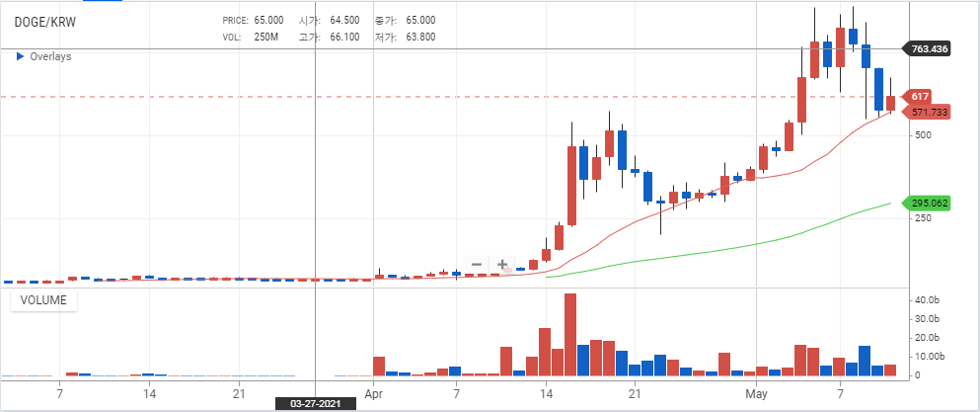The width and height of the screenshot is (980, 412).
Task: Click the May label on time axis
Action: coord(757,394)
